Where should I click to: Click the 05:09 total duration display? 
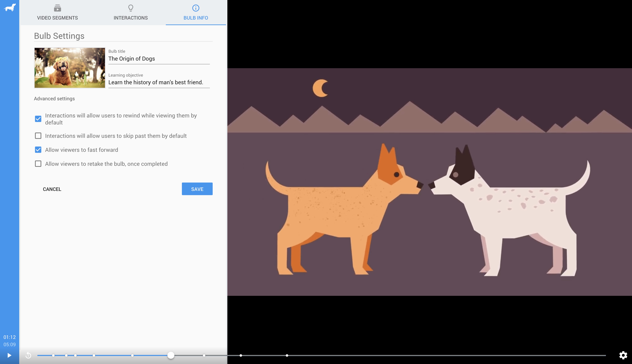tap(10, 344)
